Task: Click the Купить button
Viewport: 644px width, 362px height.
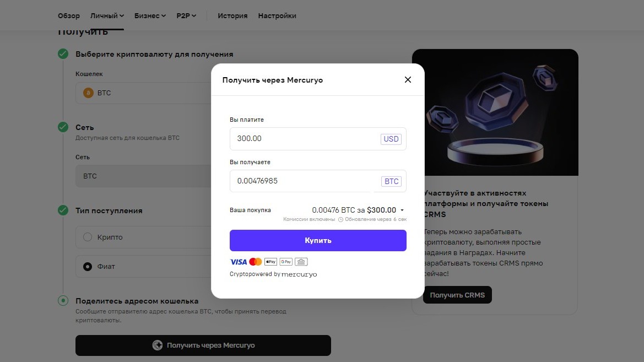Action: pyautogui.click(x=318, y=240)
